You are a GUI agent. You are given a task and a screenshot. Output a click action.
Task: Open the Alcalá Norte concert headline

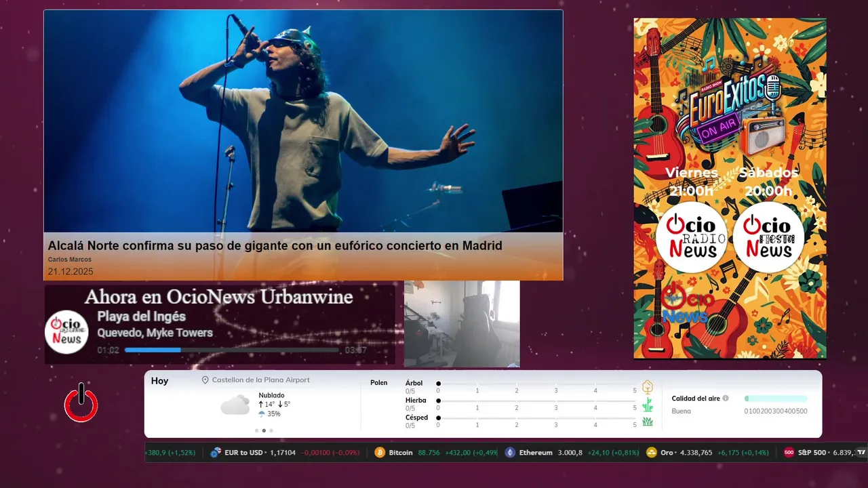275,245
